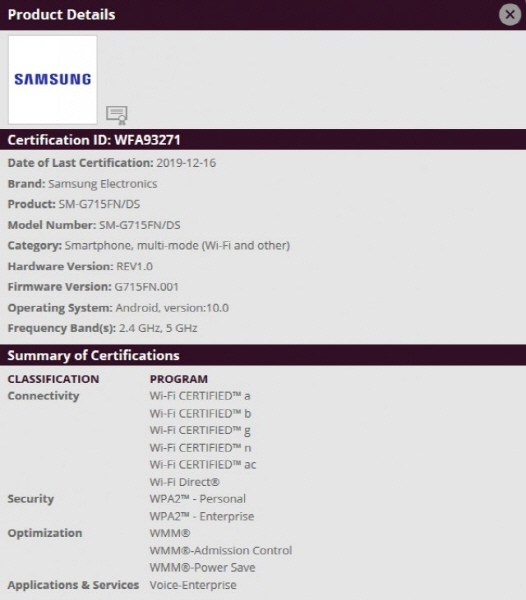The width and height of the screenshot is (526, 600).
Task: Select the Category smartphone text
Action: [177, 246]
